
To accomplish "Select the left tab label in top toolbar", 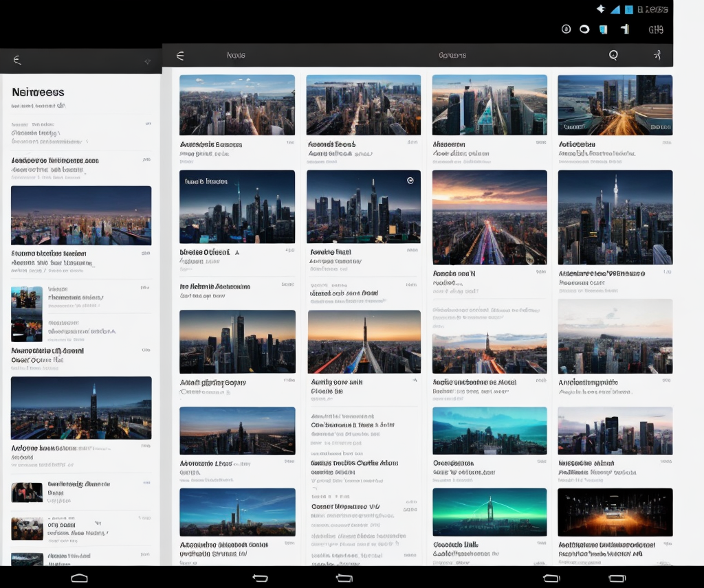I will click(x=236, y=55).
